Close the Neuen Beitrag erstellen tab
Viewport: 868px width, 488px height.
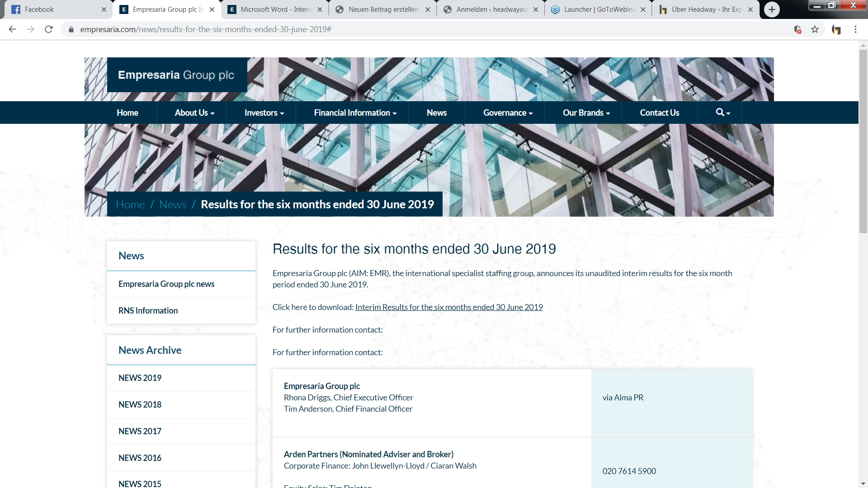[x=428, y=9]
